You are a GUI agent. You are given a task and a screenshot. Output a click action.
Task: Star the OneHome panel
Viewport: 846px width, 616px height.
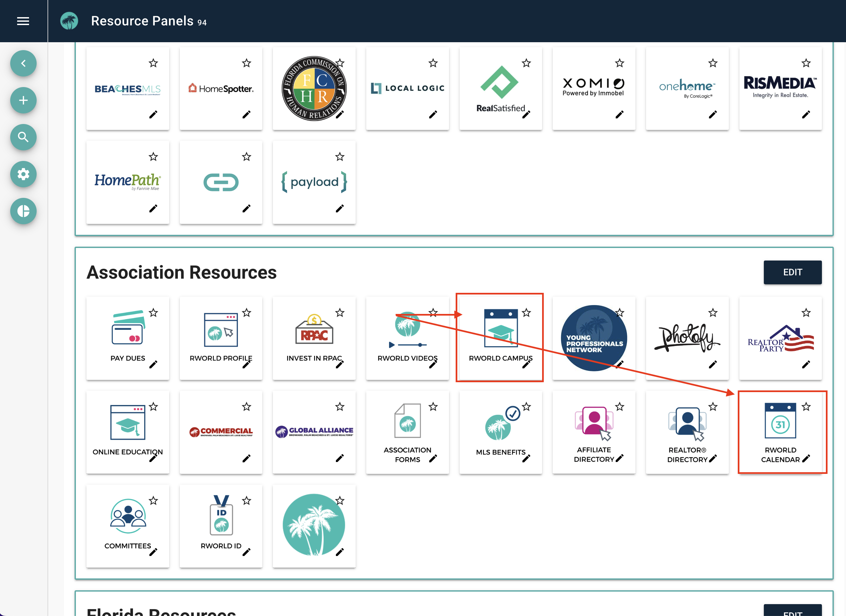pos(713,63)
